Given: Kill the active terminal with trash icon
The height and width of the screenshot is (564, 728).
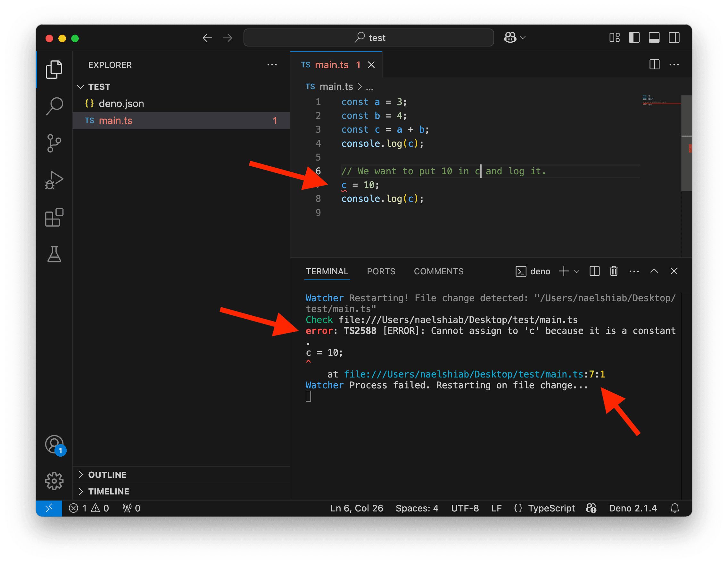Looking at the screenshot, I should point(614,271).
